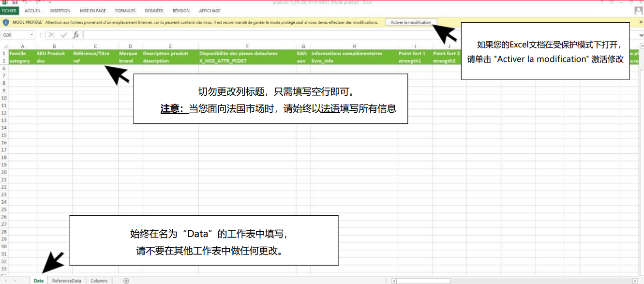This screenshot has width=644, height=284.
Task: Switch to the Columns sheet tab
Action: (99, 281)
